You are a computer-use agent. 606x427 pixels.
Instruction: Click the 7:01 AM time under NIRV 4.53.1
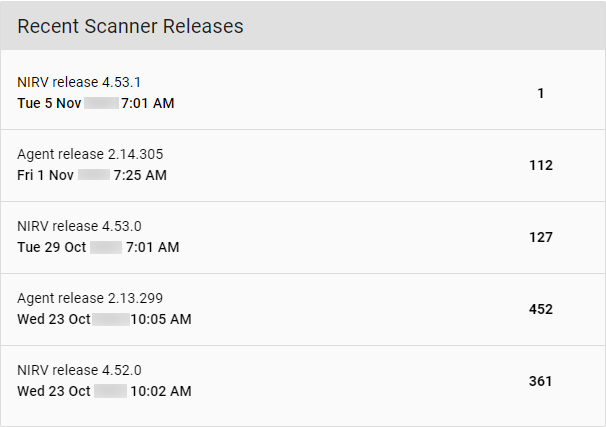click(x=147, y=103)
